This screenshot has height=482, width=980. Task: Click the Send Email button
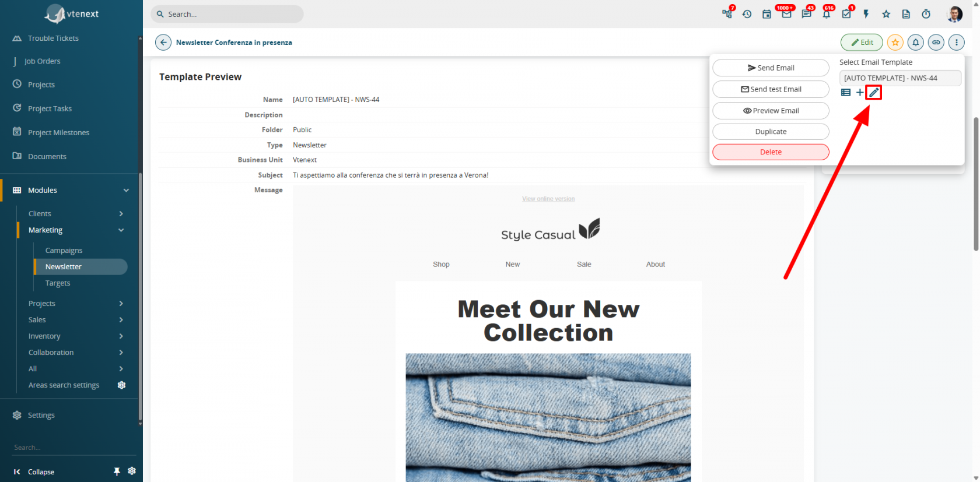771,68
